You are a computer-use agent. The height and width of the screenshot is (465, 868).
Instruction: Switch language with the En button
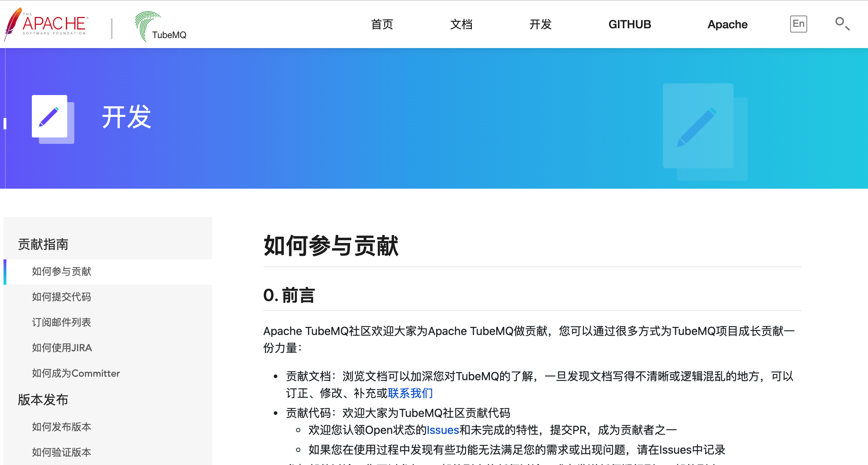[x=798, y=24]
